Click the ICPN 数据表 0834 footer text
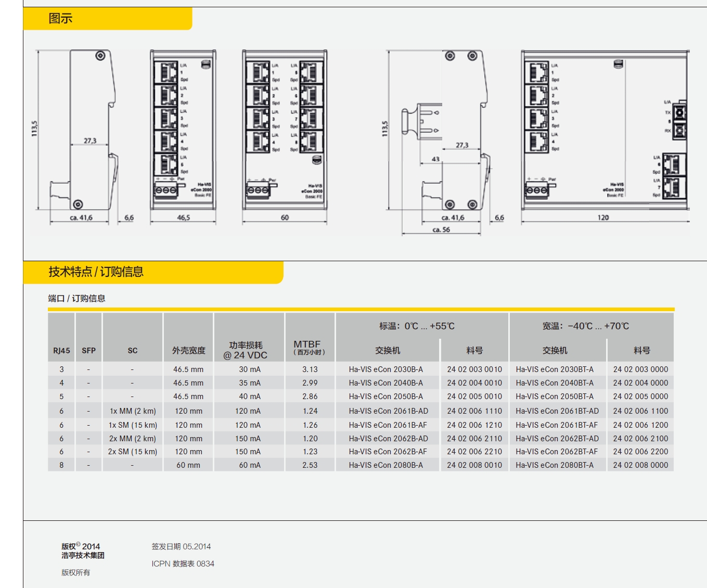Image resolution: width=707 pixels, height=588 pixels. [x=183, y=564]
